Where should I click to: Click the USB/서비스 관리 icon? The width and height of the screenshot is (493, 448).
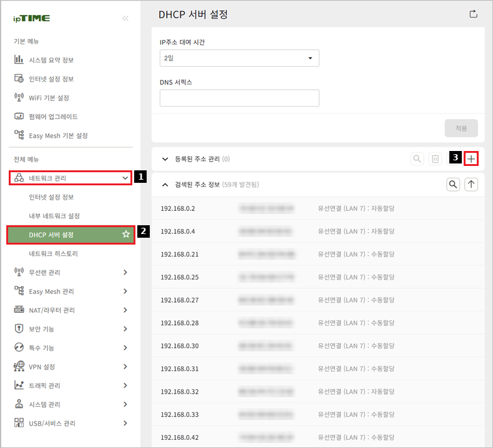(19, 422)
